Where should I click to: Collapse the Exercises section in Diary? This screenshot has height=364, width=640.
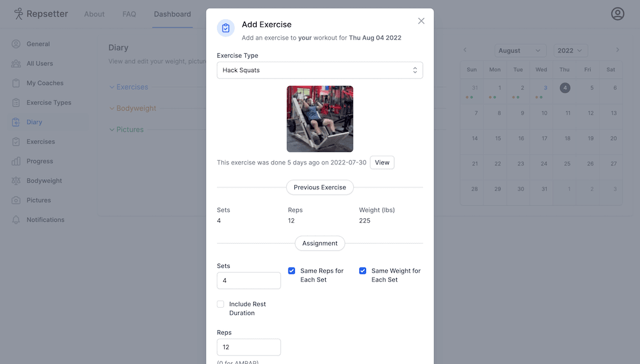(129, 87)
